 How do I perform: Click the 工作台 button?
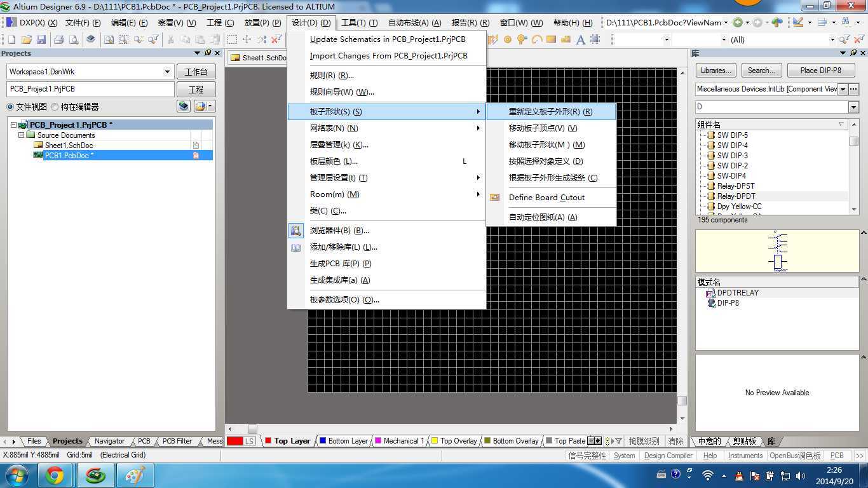[196, 72]
